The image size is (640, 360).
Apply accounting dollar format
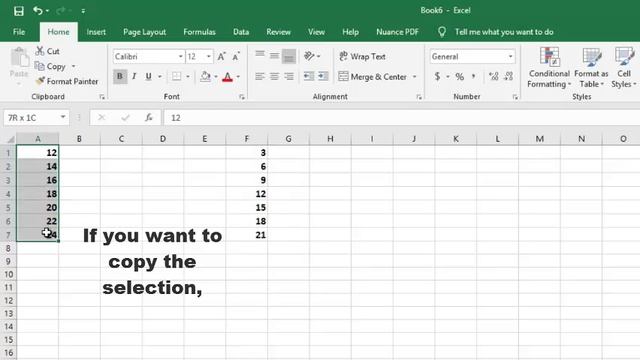438,76
